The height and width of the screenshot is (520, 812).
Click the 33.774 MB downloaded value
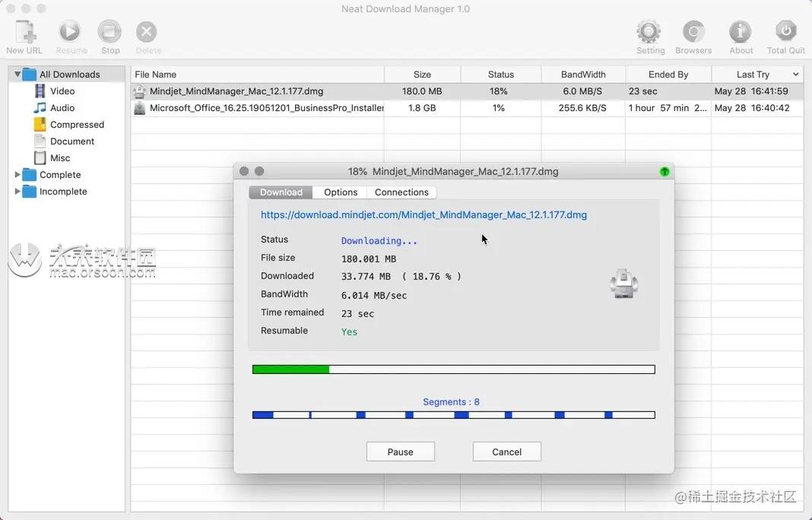click(366, 277)
